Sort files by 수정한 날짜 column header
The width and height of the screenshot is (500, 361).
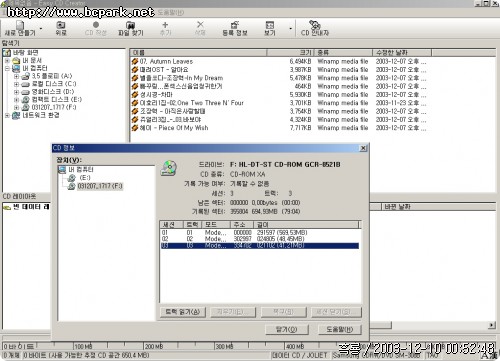pyautogui.click(x=402, y=53)
